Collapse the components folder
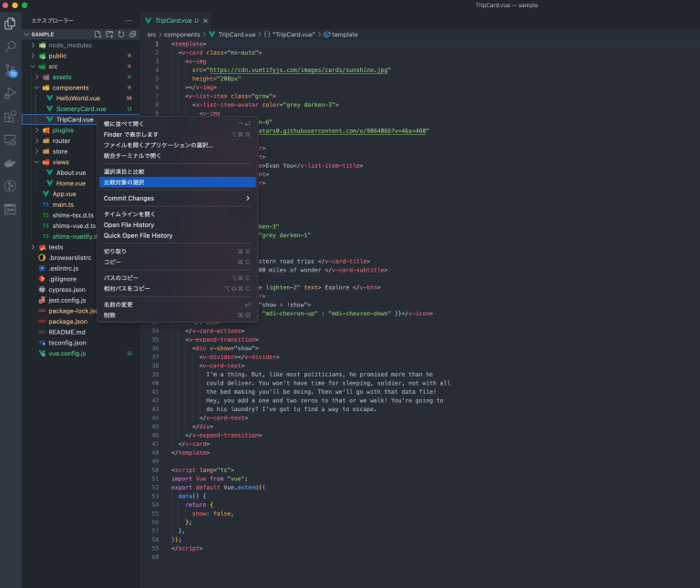Viewport: 700px width, 588px height. (x=70, y=88)
